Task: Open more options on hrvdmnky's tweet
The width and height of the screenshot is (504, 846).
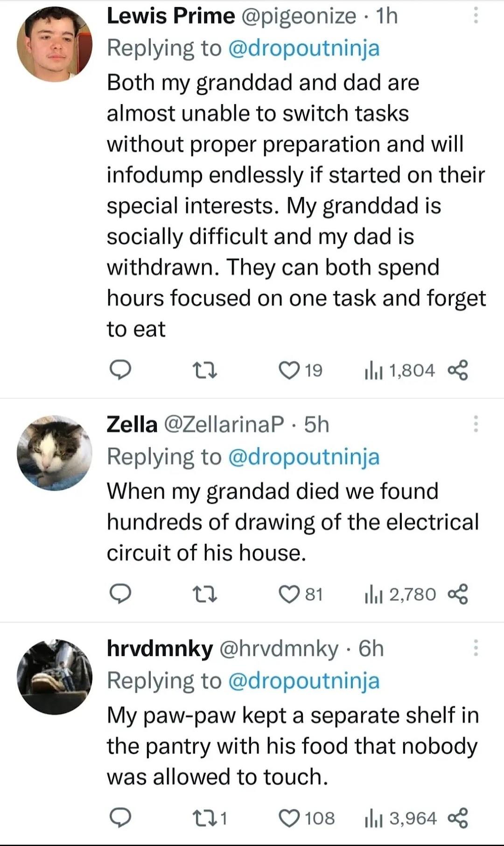Action: coord(476,648)
